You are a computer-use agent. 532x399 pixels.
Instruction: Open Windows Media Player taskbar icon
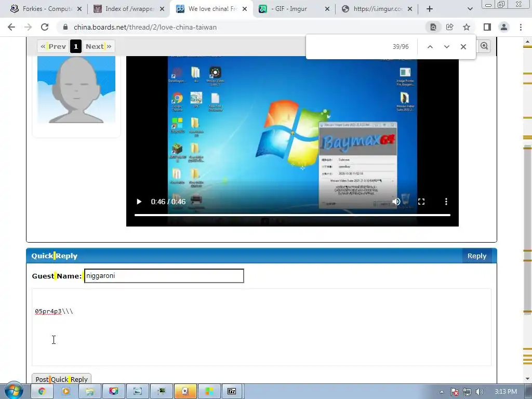coord(66,392)
